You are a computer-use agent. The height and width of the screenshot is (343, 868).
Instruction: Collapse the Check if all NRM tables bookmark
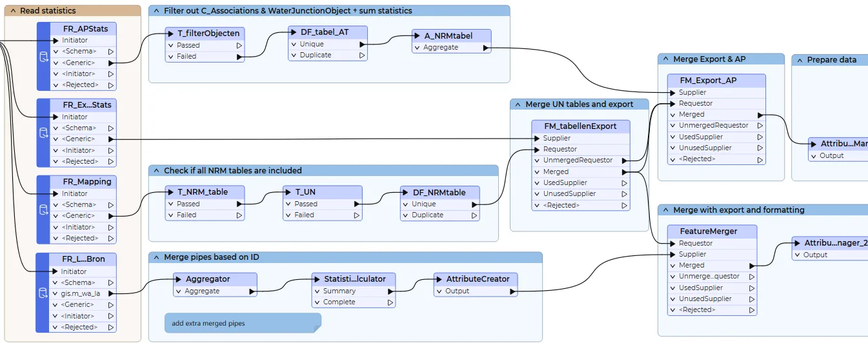point(157,171)
